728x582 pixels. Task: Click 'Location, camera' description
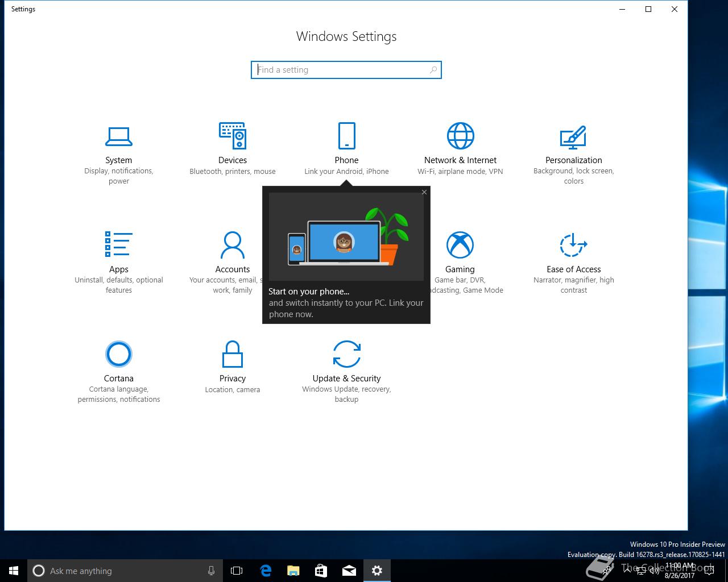[x=233, y=389]
